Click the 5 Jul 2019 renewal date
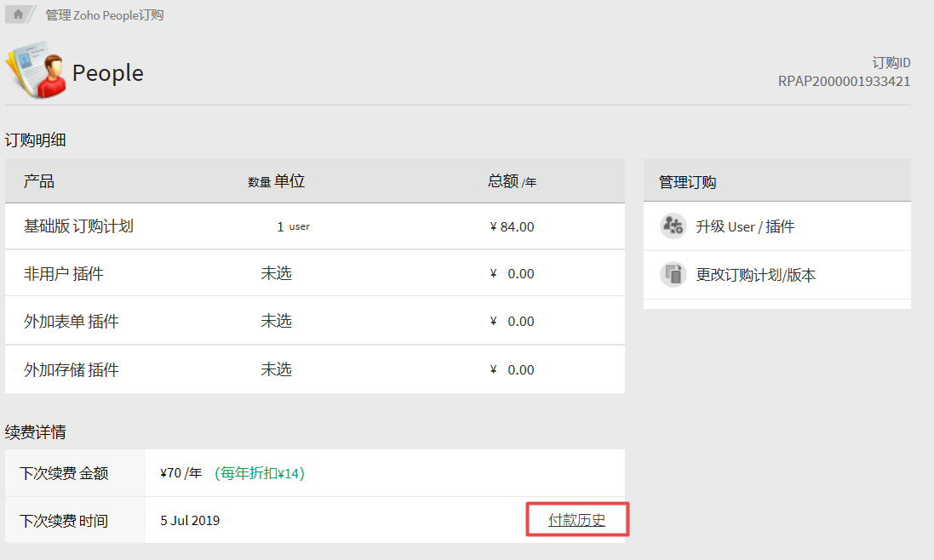The image size is (934, 560). point(190,520)
